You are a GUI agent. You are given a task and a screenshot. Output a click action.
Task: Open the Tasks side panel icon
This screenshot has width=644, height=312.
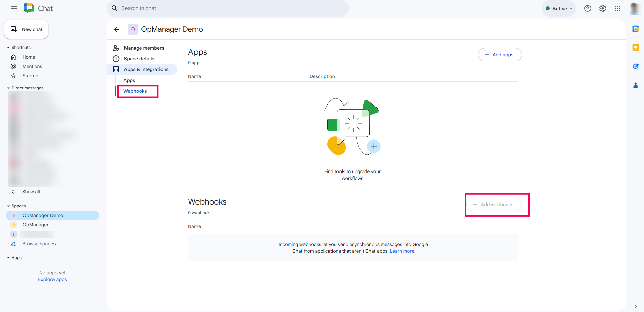coord(636,66)
